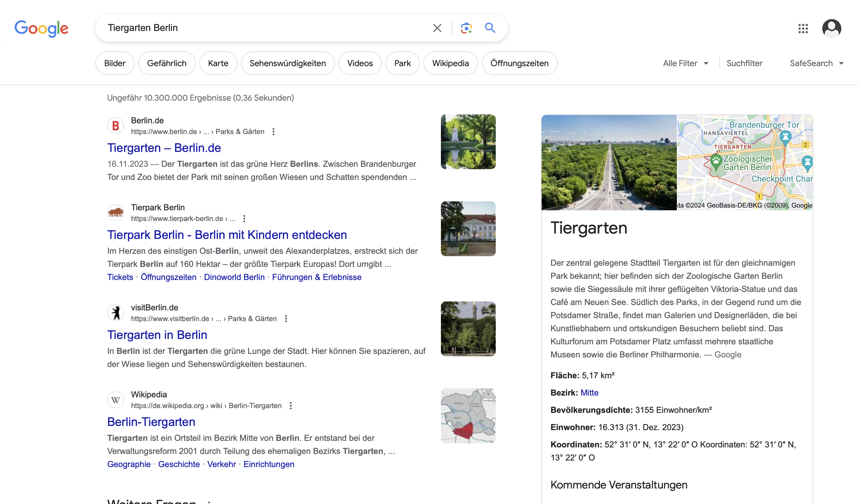Select the Sehenswürdigkeiten filter chip

coord(288,63)
